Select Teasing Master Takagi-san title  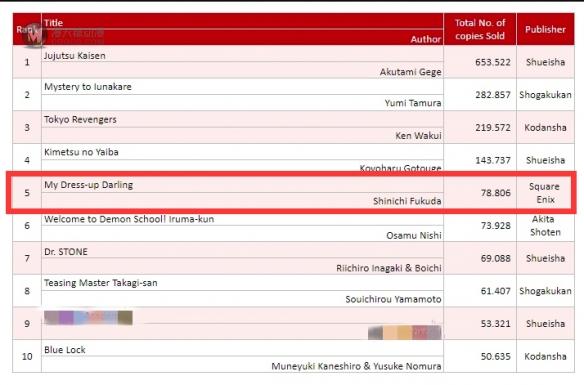click(101, 283)
